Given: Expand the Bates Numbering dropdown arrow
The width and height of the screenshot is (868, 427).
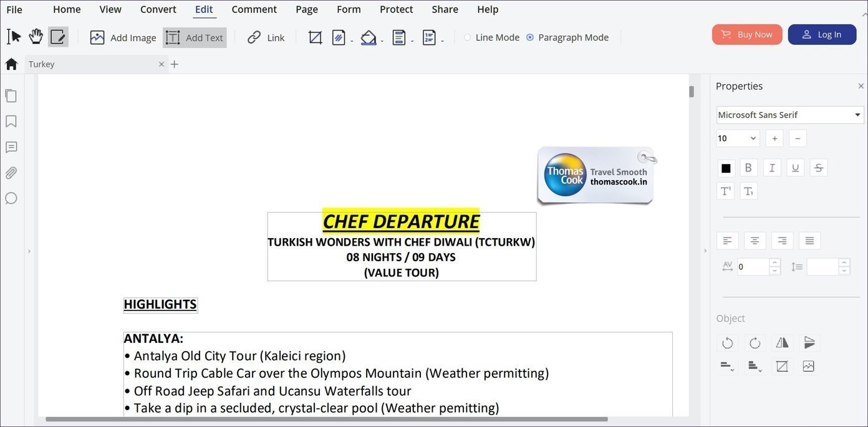Looking at the screenshot, I should pos(442,41).
